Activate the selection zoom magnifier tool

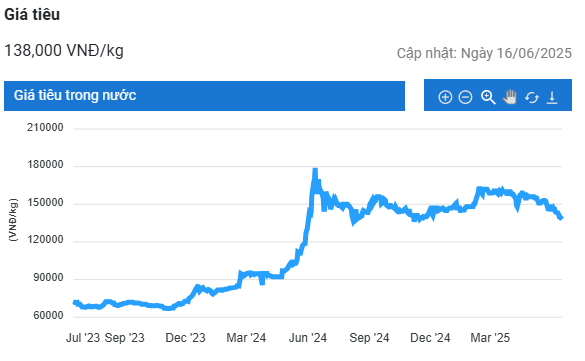pos(488,97)
